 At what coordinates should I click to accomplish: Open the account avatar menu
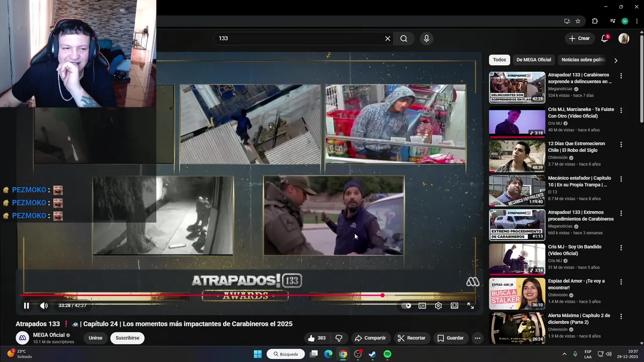point(624,39)
